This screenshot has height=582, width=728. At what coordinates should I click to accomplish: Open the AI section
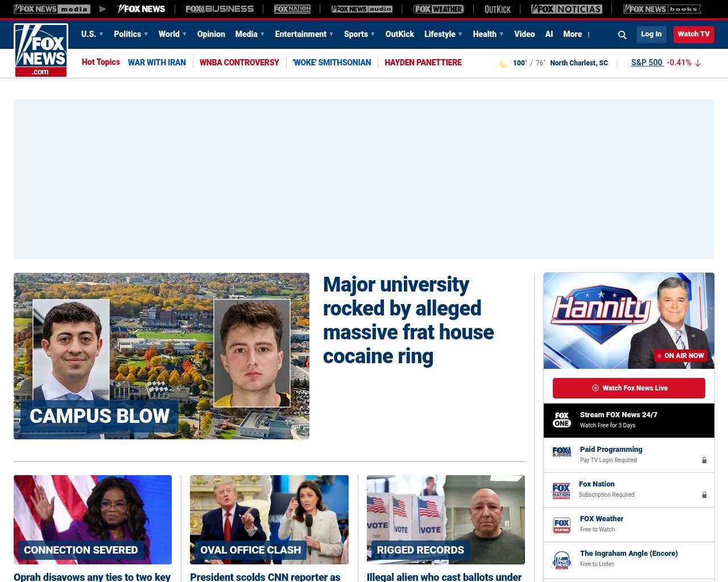(x=549, y=34)
